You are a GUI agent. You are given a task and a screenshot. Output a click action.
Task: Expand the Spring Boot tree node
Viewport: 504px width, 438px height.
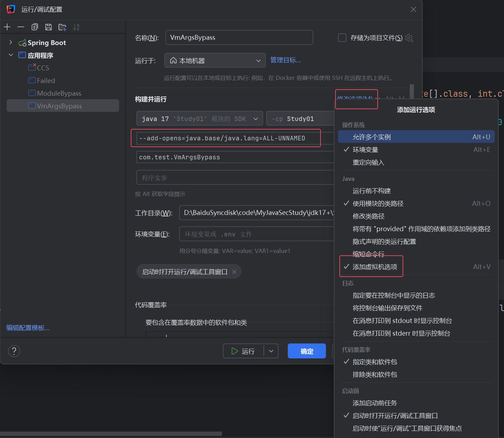click(x=11, y=43)
